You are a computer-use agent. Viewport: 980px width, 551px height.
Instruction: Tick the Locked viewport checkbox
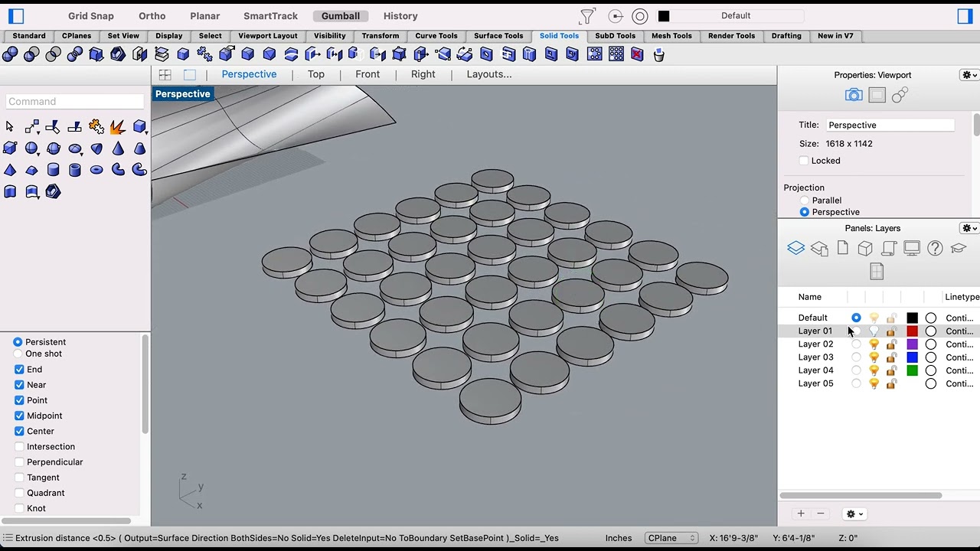tap(803, 161)
